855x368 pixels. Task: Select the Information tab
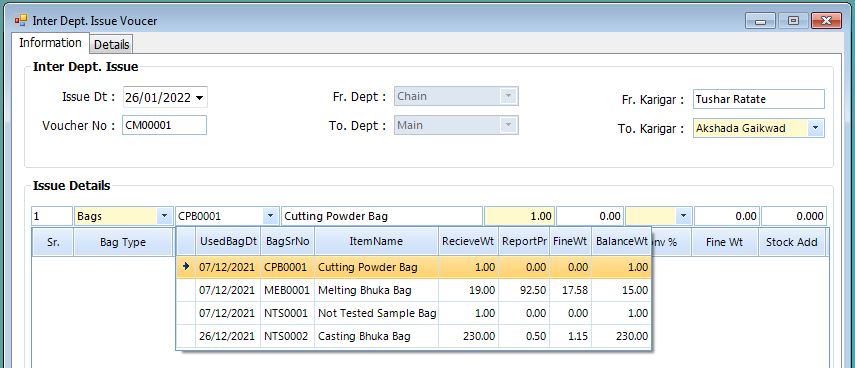[x=50, y=43]
